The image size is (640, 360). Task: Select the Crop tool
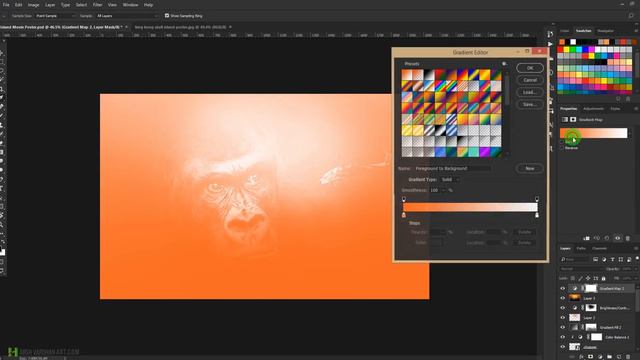[x=2, y=89]
